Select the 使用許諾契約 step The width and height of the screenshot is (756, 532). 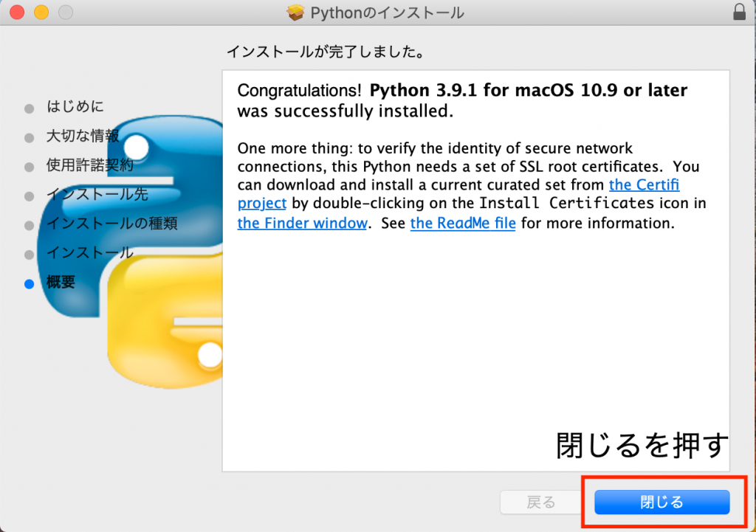pos(90,165)
